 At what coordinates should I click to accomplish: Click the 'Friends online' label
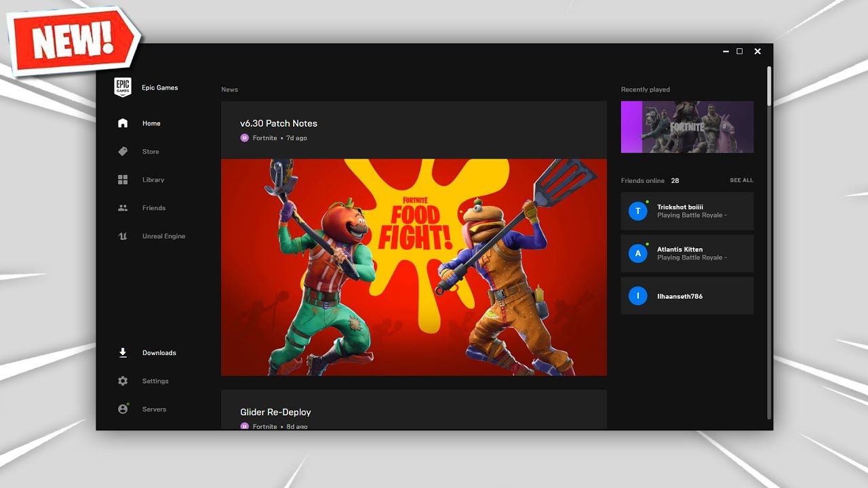click(643, 181)
